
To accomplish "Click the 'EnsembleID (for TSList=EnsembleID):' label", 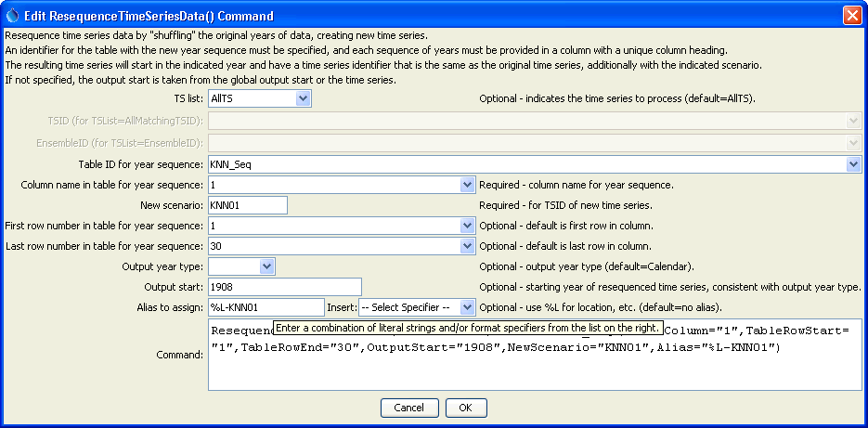I will pos(120,143).
